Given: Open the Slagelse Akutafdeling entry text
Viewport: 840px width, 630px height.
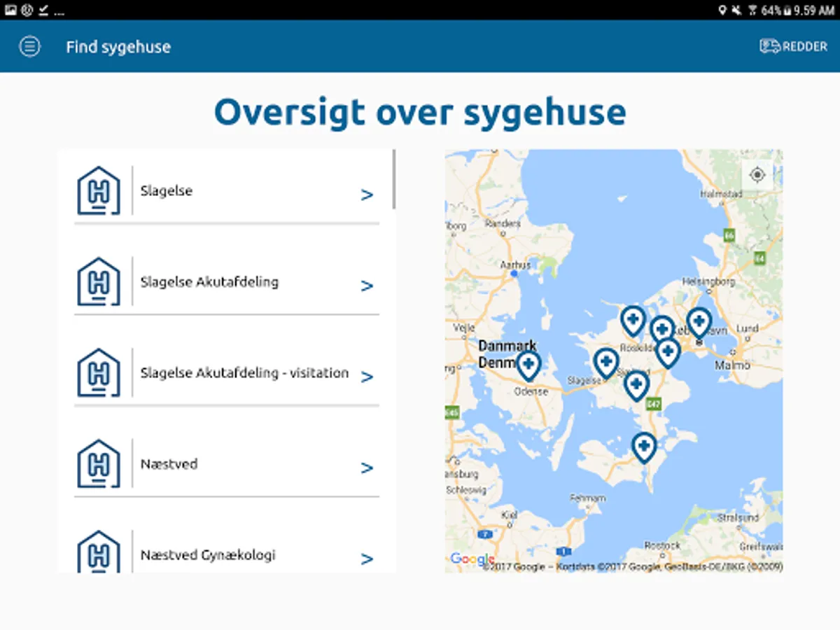Looking at the screenshot, I should click(x=209, y=282).
